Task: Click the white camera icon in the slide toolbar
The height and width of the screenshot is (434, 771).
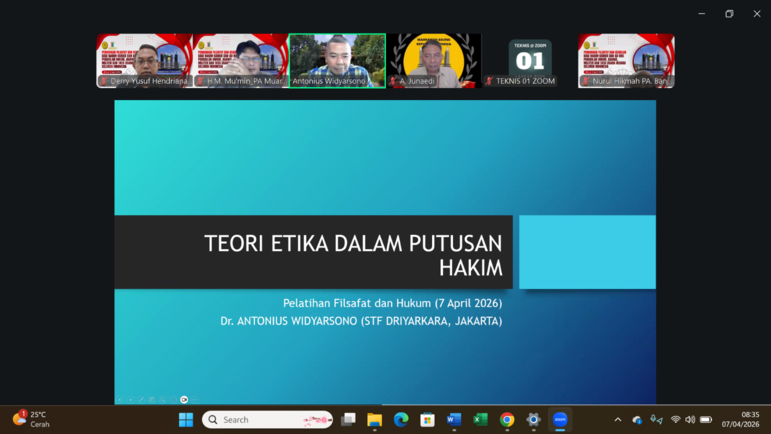Action: [x=184, y=400]
